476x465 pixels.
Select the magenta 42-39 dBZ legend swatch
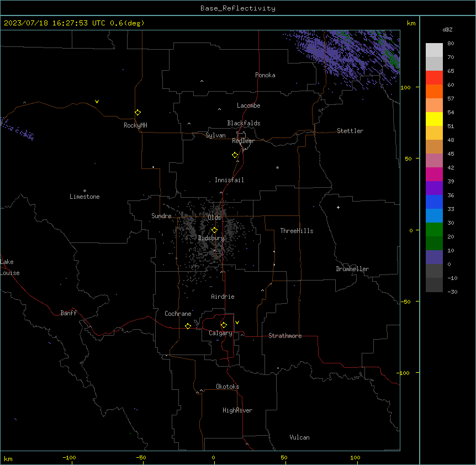coord(434,174)
